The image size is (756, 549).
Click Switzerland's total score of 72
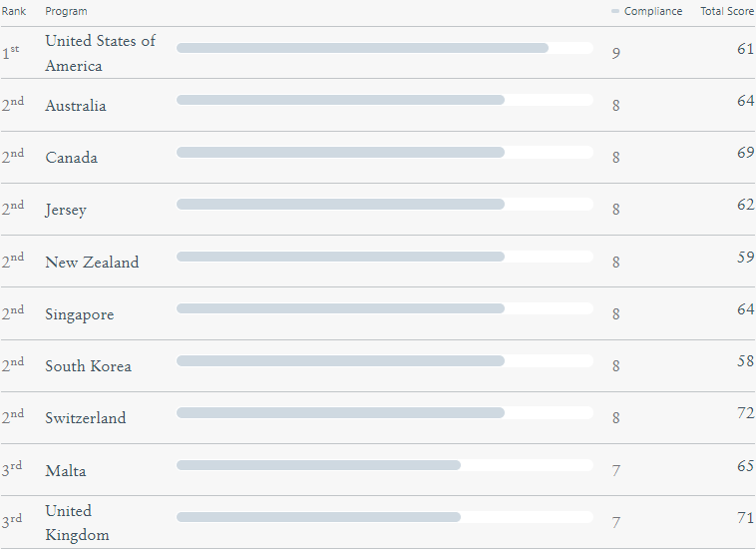pos(745,413)
